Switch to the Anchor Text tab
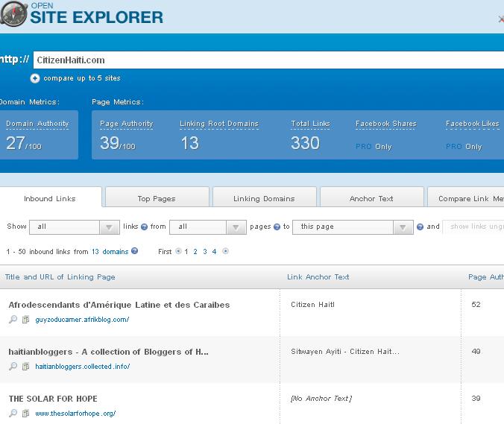 point(371,198)
